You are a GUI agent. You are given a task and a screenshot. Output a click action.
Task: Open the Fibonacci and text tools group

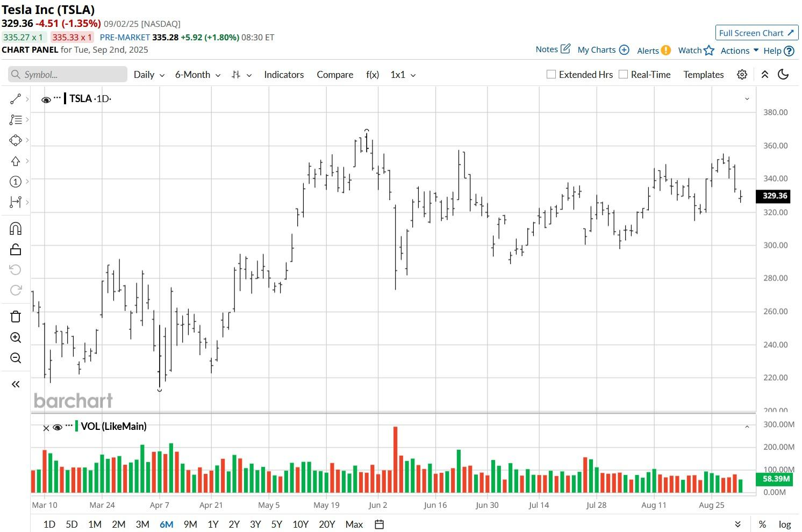[16, 120]
